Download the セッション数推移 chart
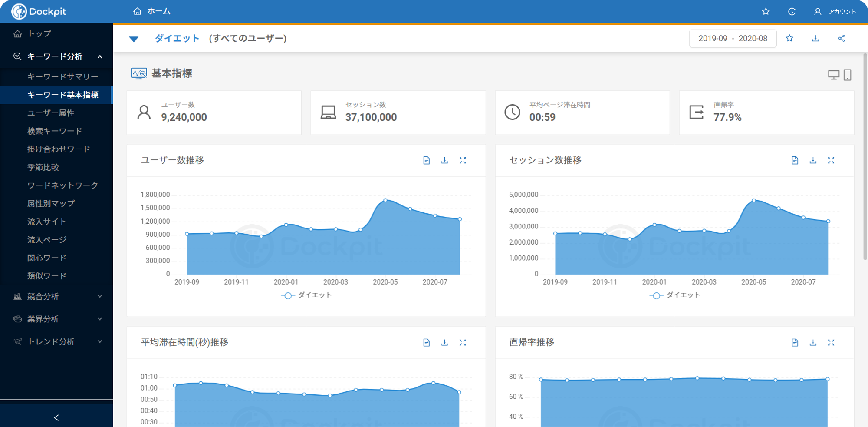 click(813, 160)
